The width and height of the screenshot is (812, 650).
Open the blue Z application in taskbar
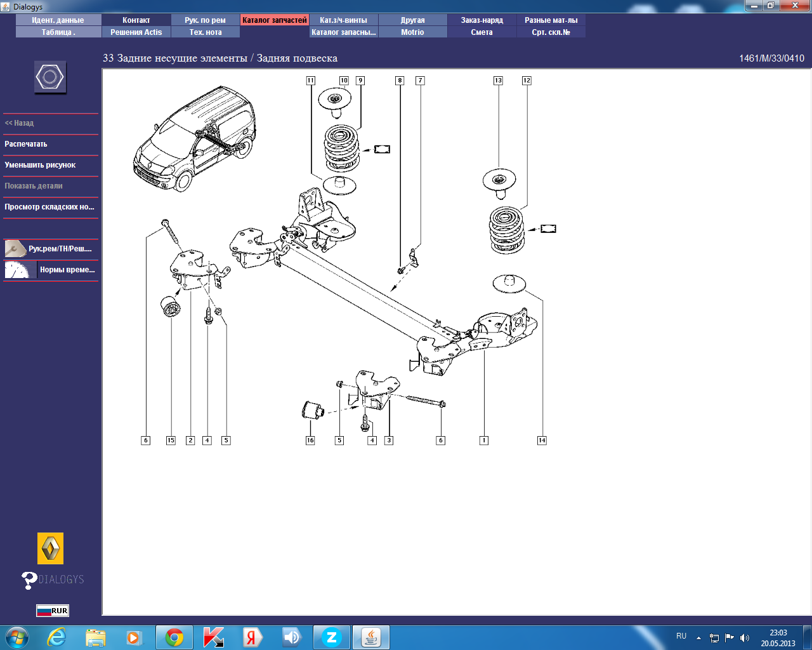pos(331,637)
